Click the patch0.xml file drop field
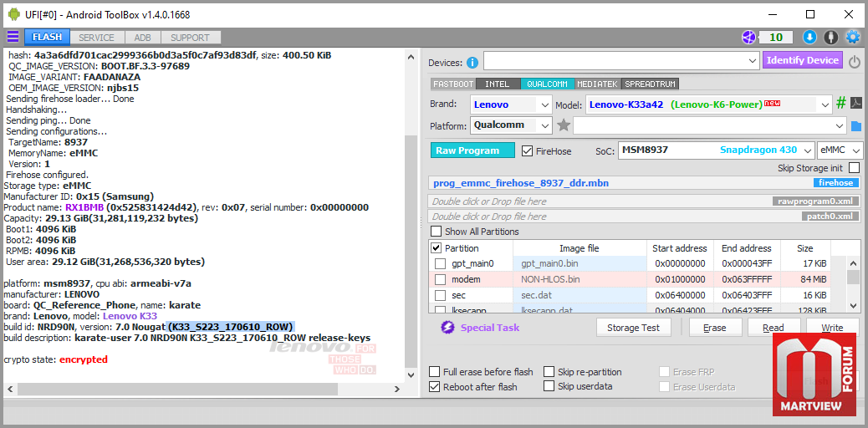 645,216
